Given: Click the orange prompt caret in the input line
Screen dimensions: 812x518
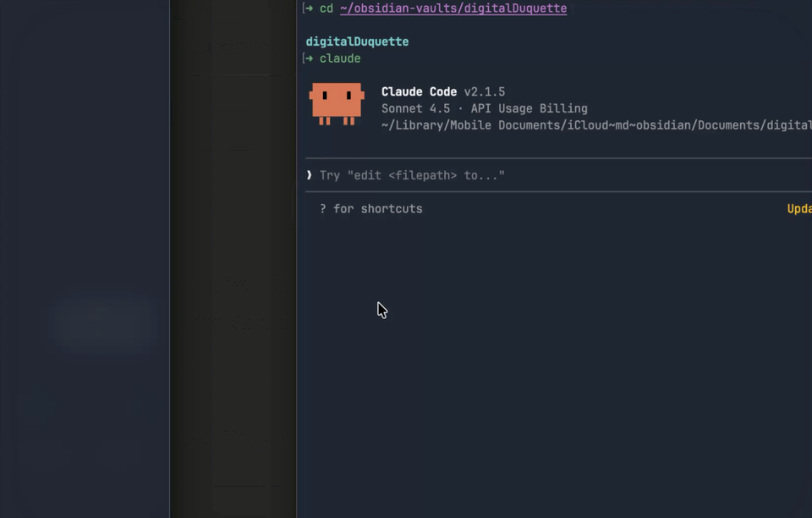Looking at the screenshot, I should 309,175.
